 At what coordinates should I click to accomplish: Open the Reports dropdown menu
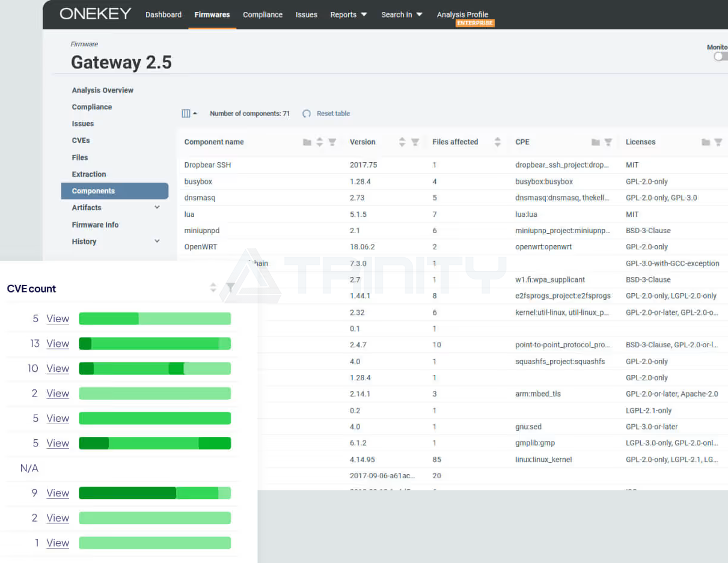click(349, 14)
